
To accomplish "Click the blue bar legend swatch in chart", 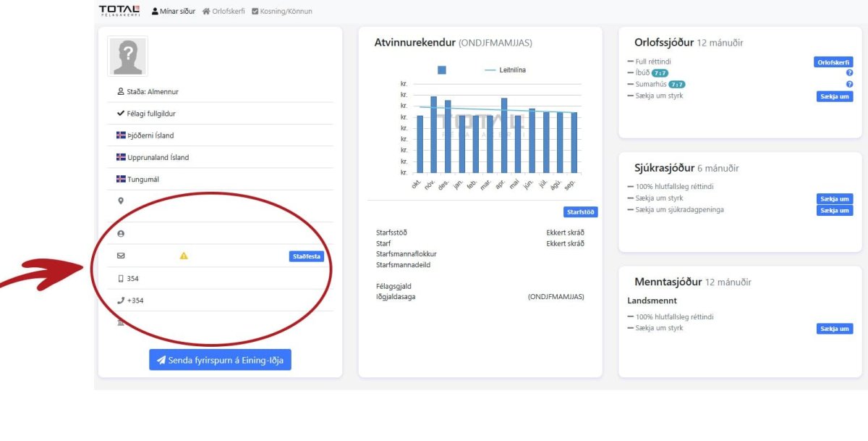I will [442, 70].
